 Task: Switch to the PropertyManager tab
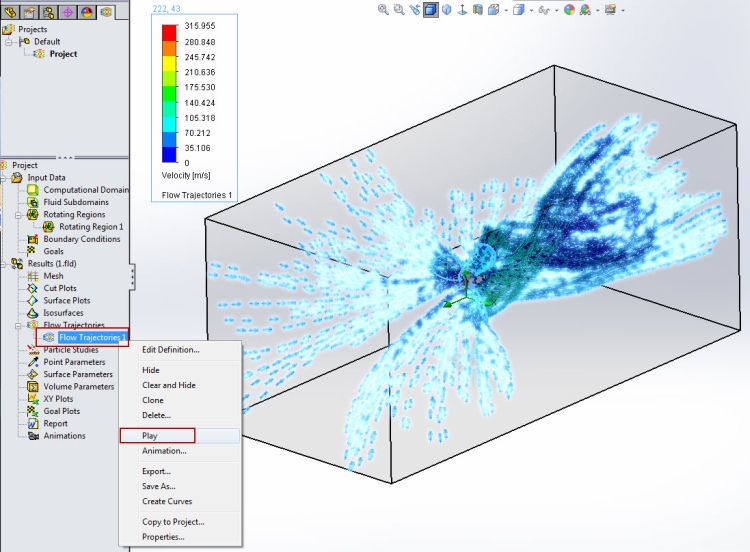30,12
